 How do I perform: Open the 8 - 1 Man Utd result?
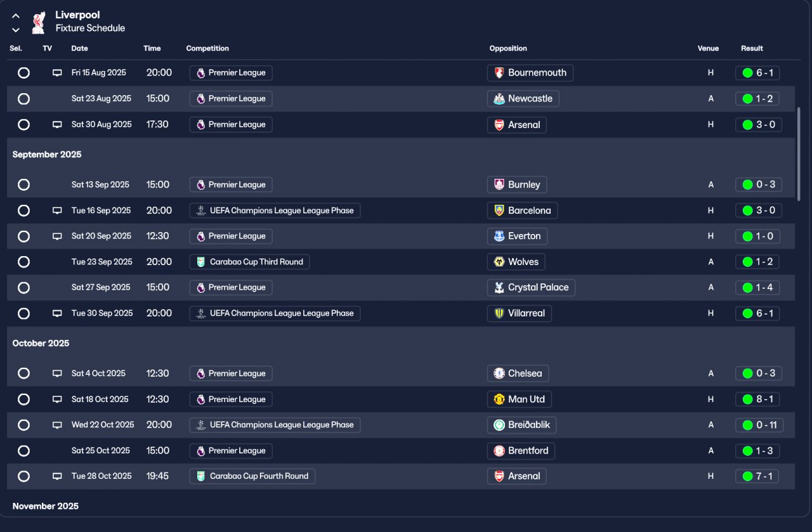(758, 399)
